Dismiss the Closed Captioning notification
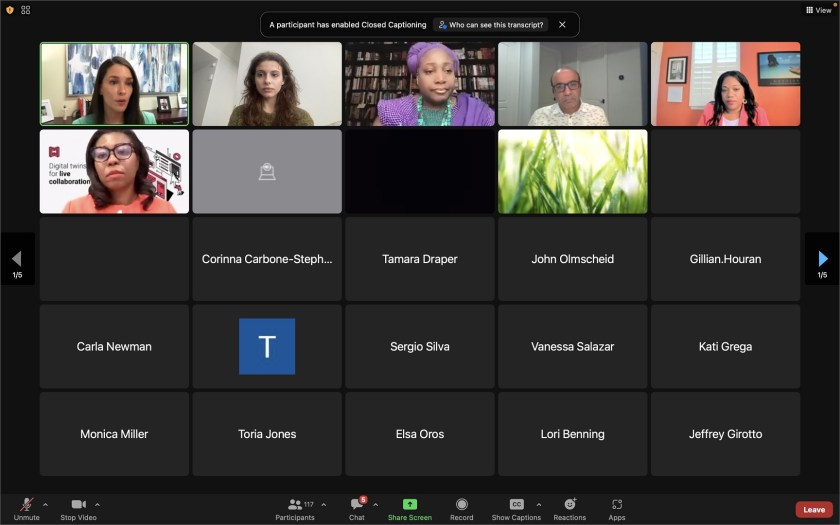This screenshot has height=525, width=840. click(x=562, y=25)
